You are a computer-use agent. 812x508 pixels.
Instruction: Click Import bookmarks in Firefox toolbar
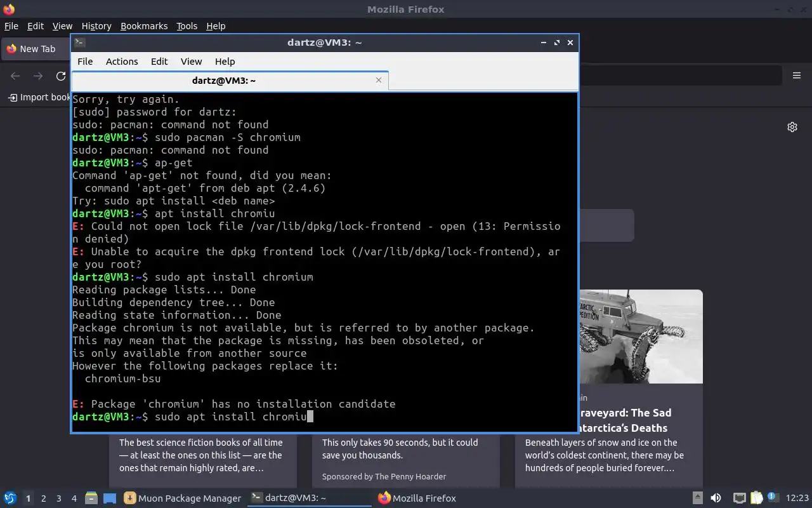coord(39,97)
